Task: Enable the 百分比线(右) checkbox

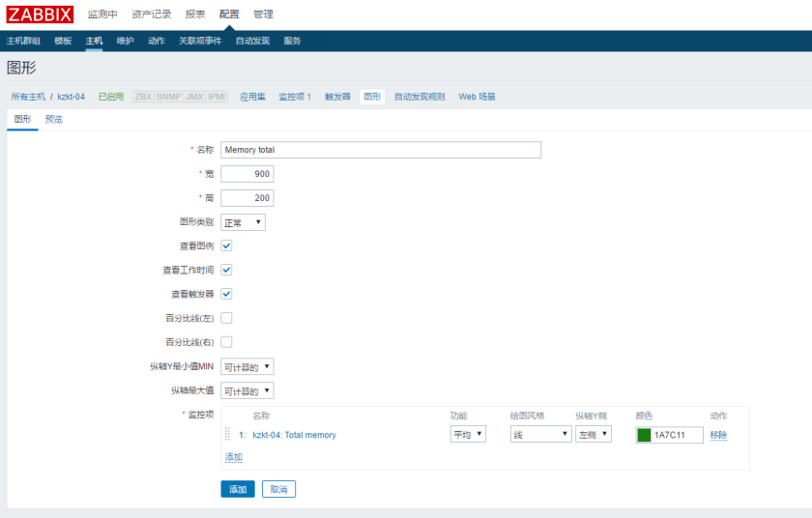Action: click(226, 342)
